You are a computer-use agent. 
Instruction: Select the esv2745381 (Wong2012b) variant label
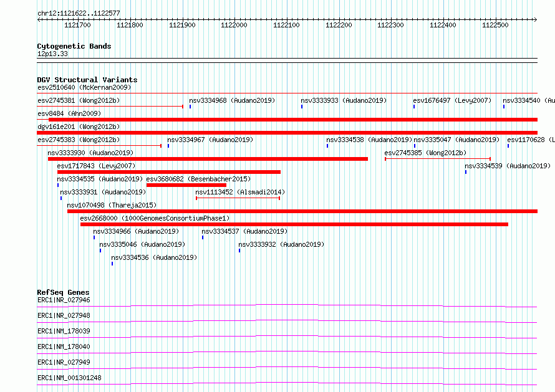coord(79,100)
